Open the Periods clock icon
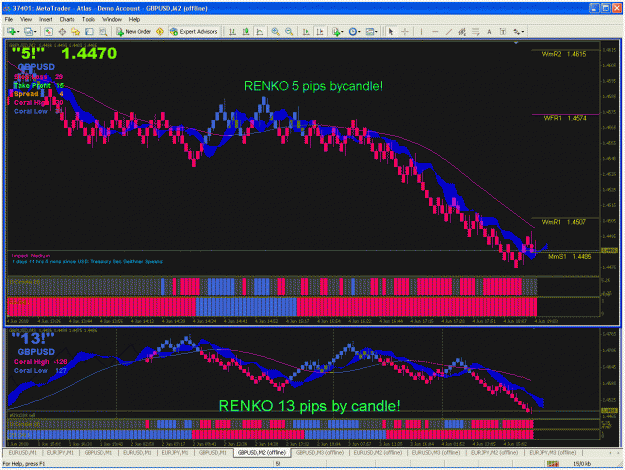Screen dimensions: 625x470 pos(352,31)
